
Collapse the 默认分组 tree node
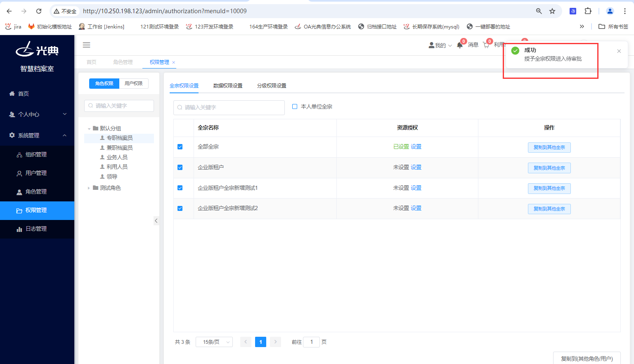(x=89, y=129)
